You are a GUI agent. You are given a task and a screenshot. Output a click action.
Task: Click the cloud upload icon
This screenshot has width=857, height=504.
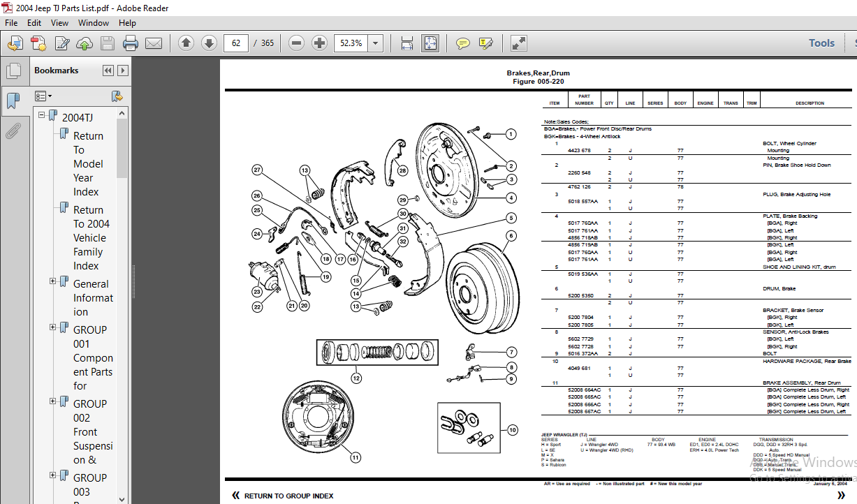[x=85, y=43]
